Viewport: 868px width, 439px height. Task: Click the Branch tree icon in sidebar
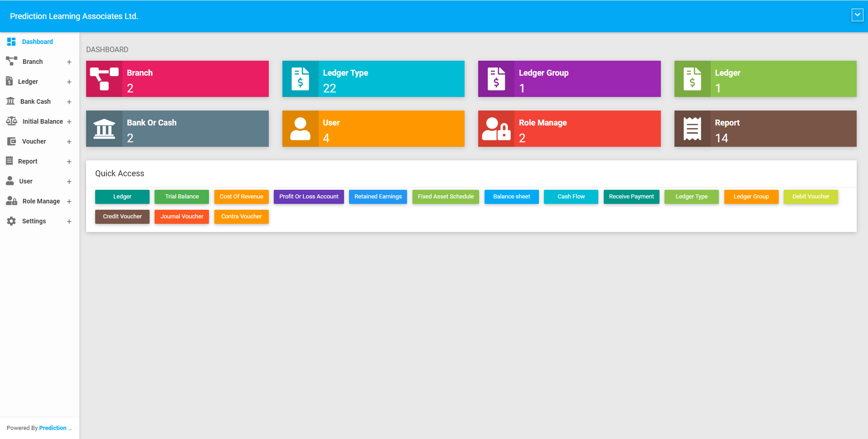point(11,61)
